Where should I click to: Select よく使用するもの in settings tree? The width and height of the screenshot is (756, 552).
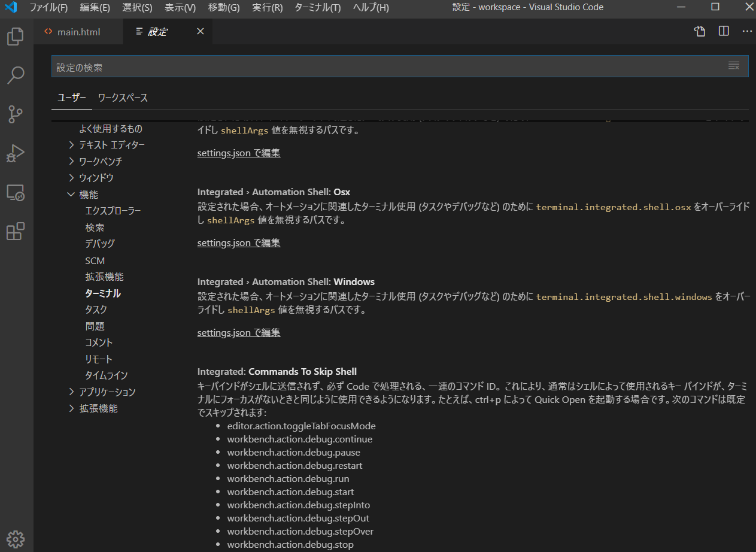[x=111, y=129]
